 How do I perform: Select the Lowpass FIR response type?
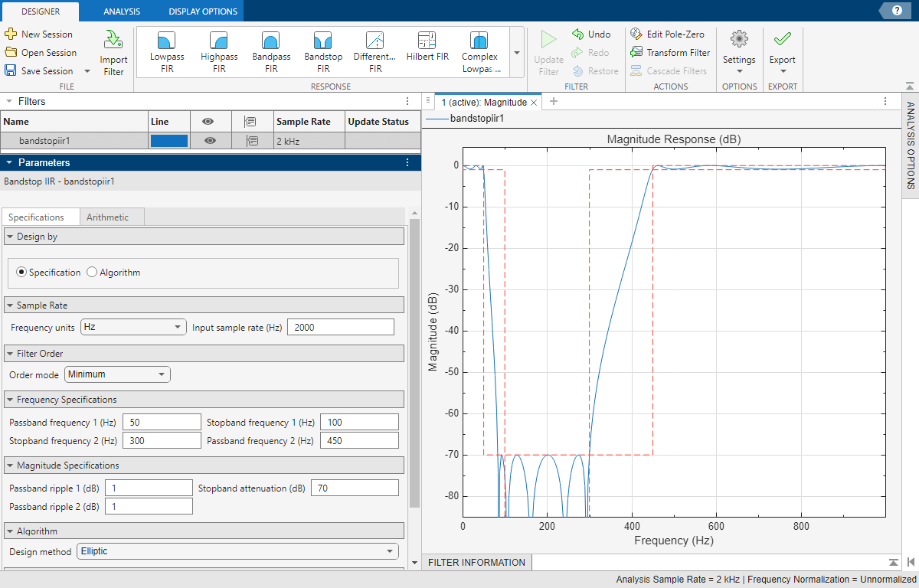[x=166, y=51]
